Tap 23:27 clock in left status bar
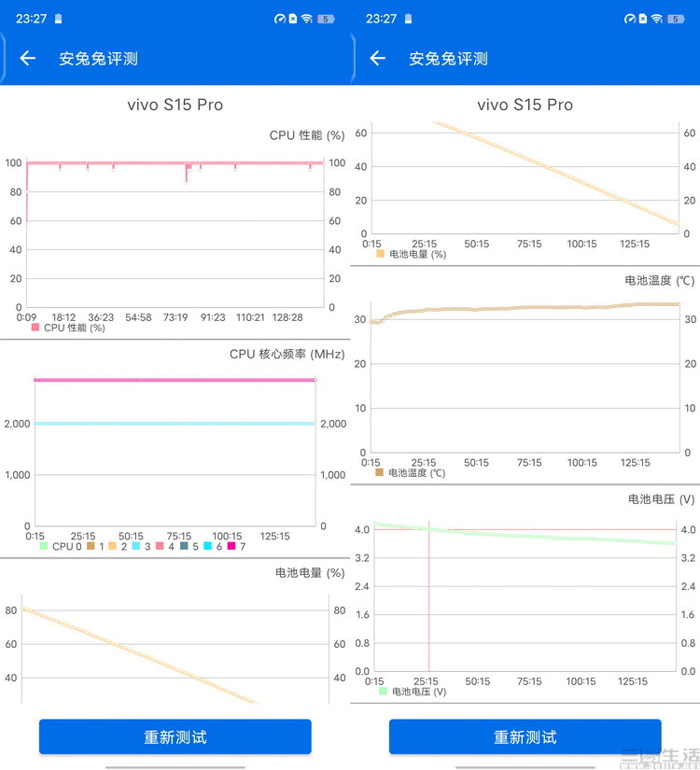 pos(31,19)
